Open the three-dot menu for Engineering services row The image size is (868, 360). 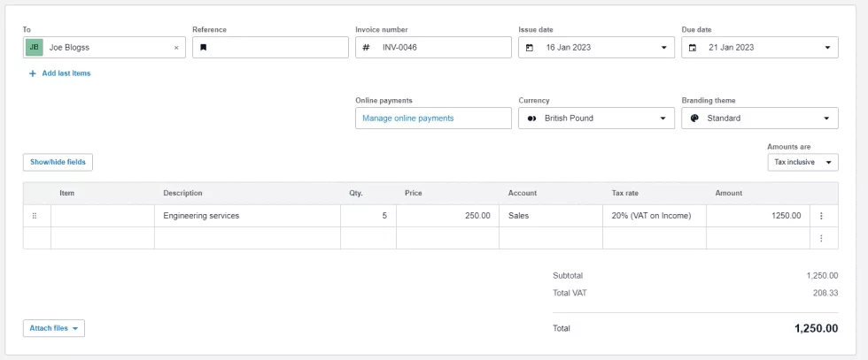tap(821, 216)
